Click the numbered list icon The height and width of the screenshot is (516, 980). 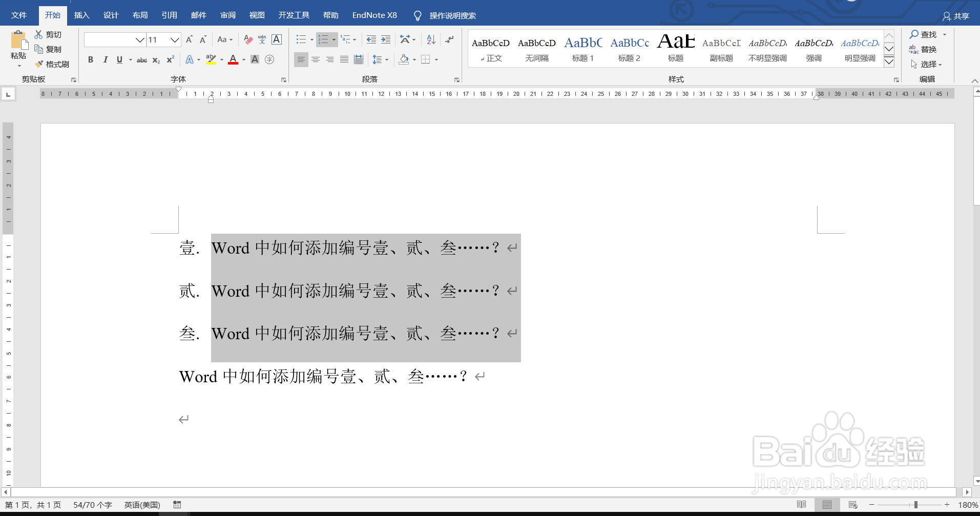point(323,39)
